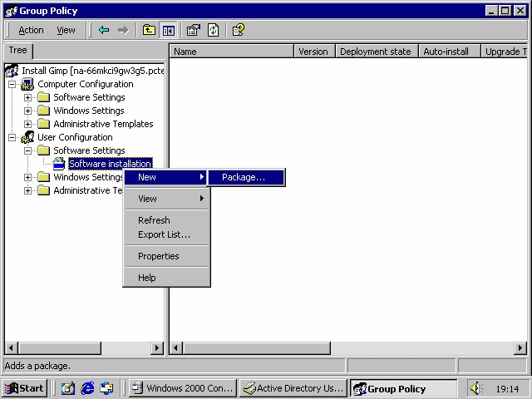Click folder icon of Computer Configuration Administrative Templates
Image resolution: width=532 pixels, height=399 pixels.
tap(43, 124)
